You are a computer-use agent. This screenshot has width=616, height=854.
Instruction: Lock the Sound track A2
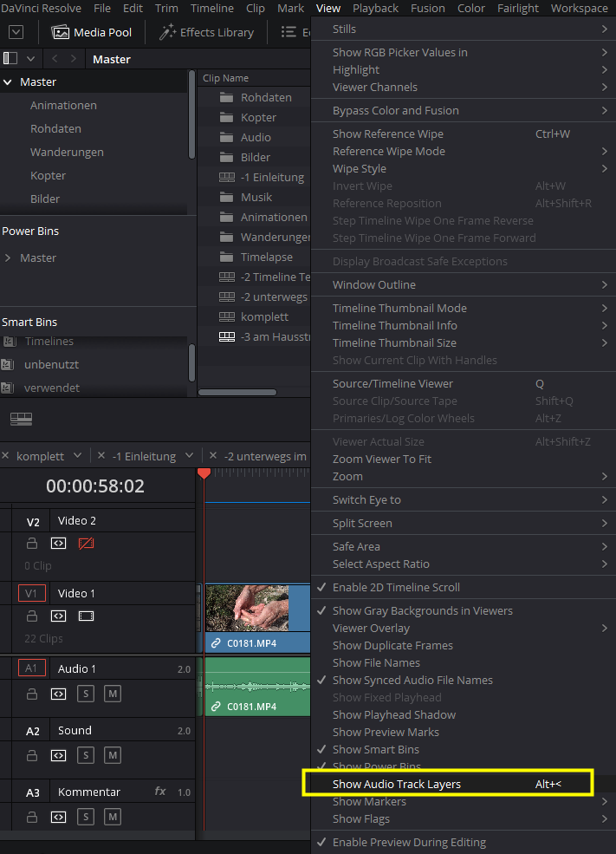32,755
